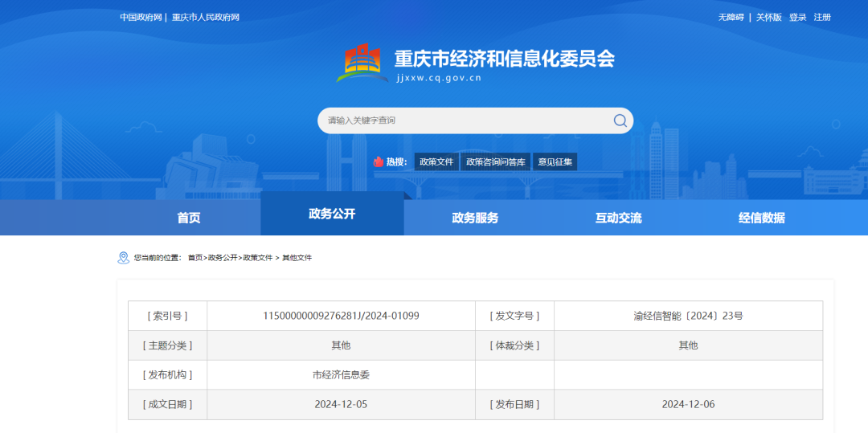Switch to the 政务服务 tab
This screenshot has width=868, height=433.
point(475,218)
